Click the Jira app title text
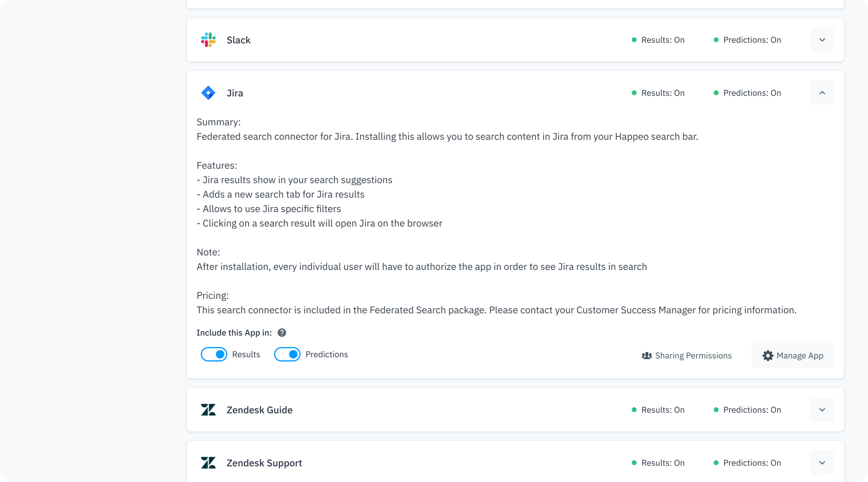 (235, 92)
